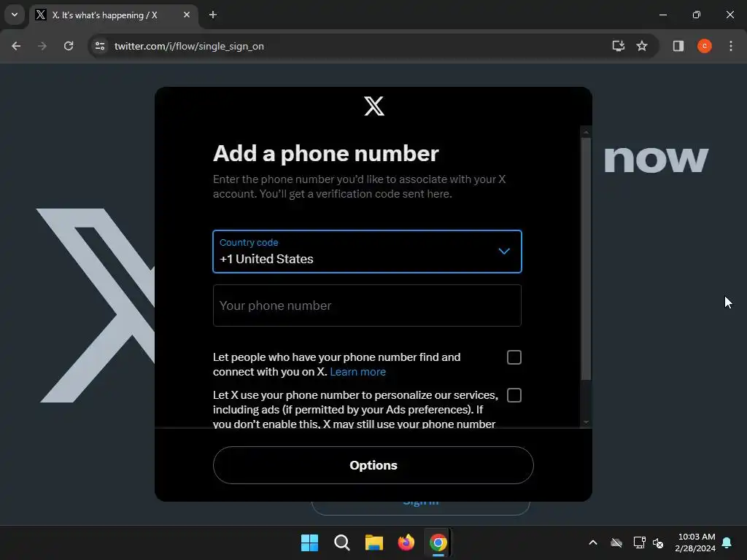Open the clock and date panel
Viewport: 747px width, 560px height.
tap(695, 542)
